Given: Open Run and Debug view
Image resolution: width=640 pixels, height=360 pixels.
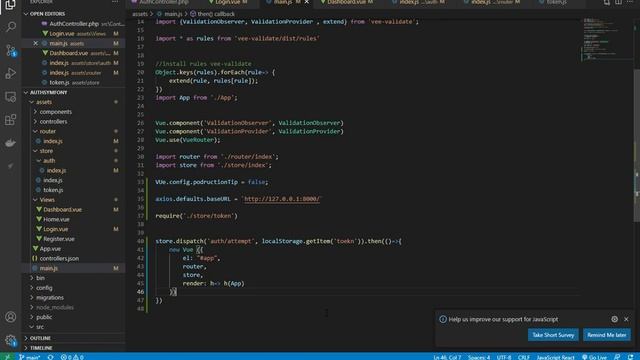Looking at the screenshot, I should coord(11,73).
